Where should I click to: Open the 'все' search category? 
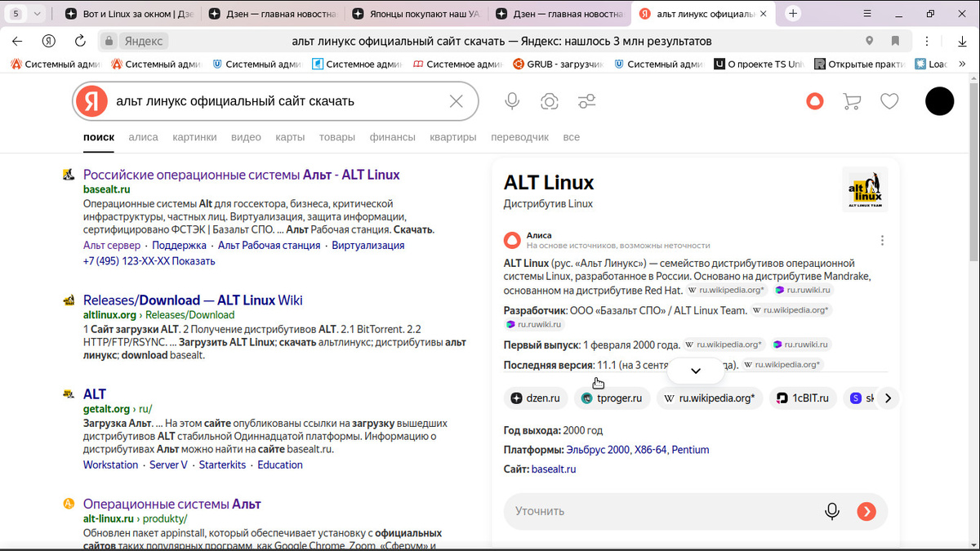coord(572,137)
